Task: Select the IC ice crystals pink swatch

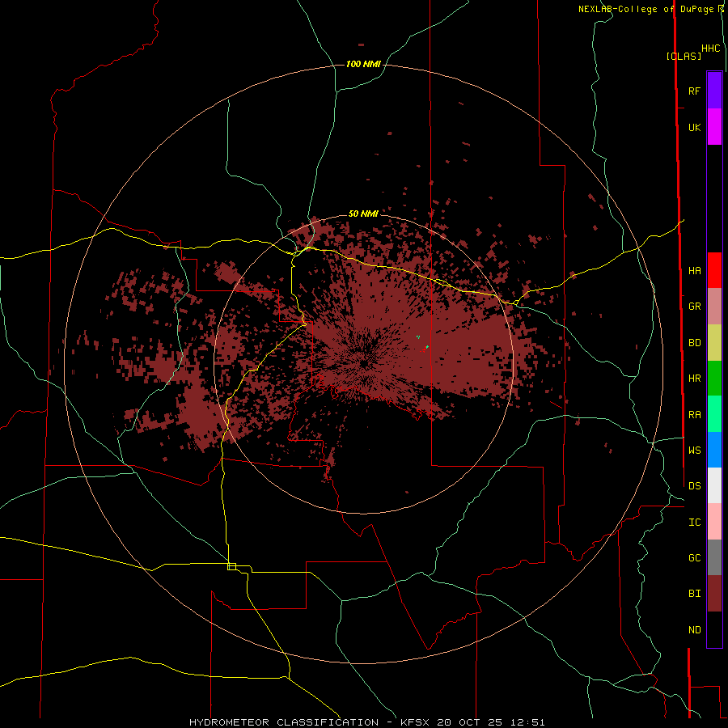Action: (714, 522)
